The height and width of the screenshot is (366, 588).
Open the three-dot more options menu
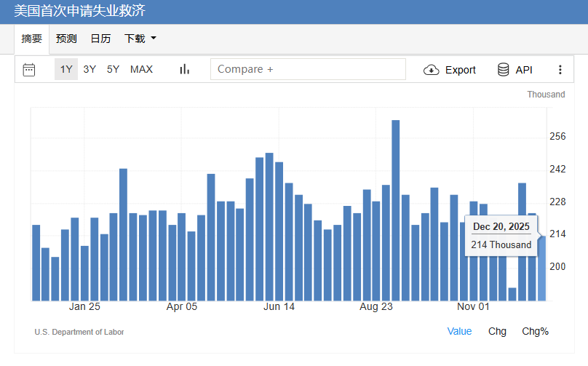(x=560, y=70)
